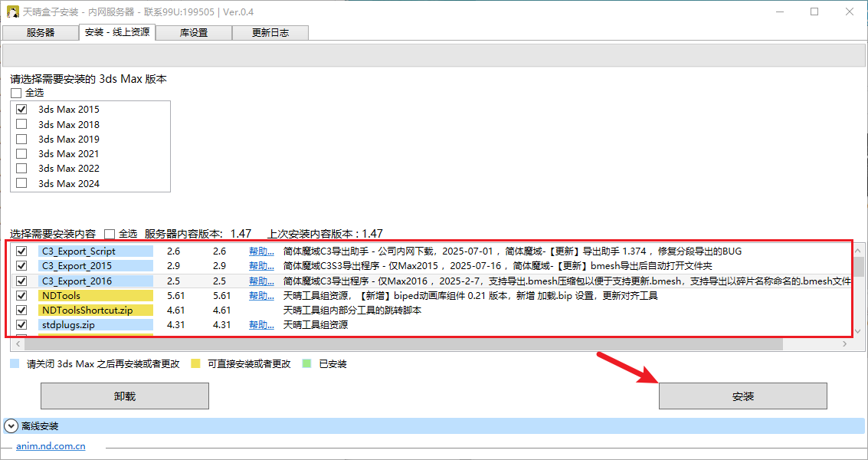Uncheck the C3_Export_Script row checkbox
Screen dimensions: 868x460
tap(21, 251)
